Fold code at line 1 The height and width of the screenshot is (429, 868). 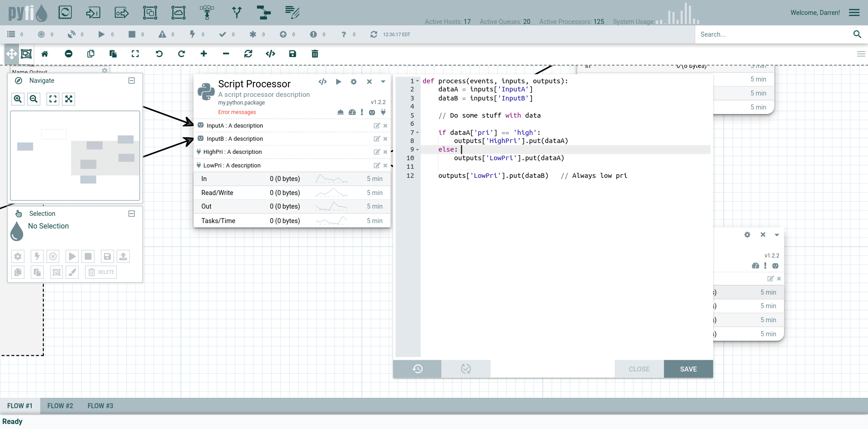[417, 81]
